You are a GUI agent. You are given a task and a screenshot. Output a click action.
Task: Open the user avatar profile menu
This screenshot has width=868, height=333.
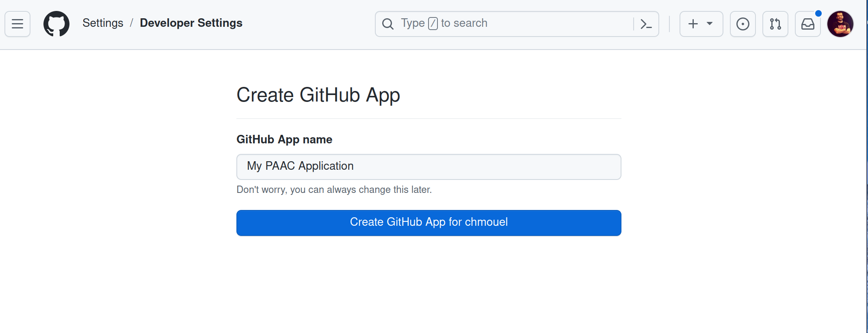pos(840,24)
